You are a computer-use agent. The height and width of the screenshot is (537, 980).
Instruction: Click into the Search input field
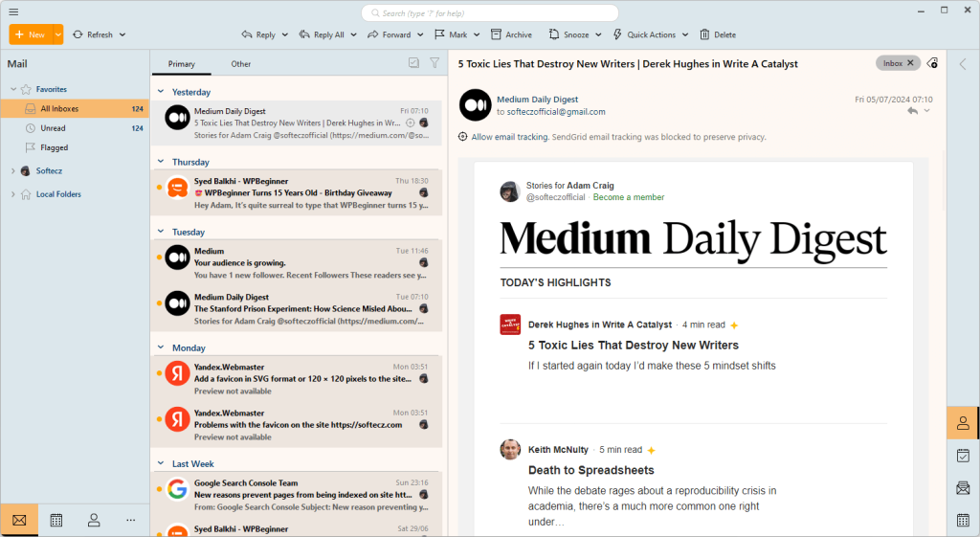pyautogui.click(x=490, y=13)
